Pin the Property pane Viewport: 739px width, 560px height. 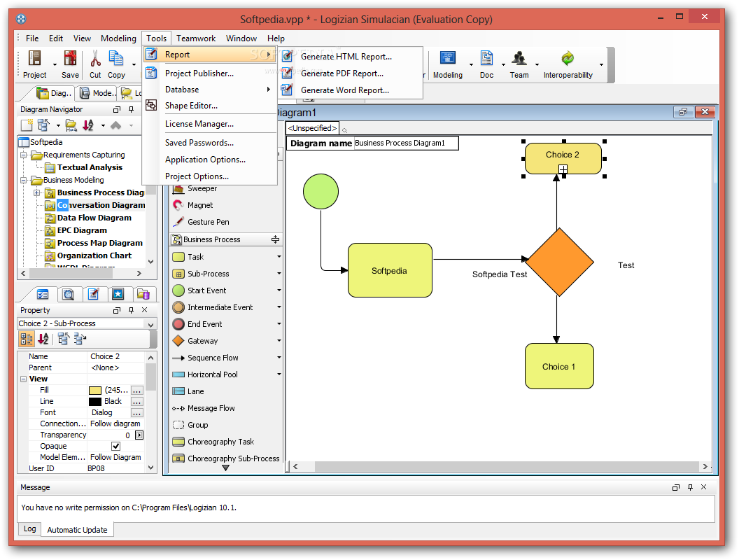pyautogui.click(x=131, y=310)
